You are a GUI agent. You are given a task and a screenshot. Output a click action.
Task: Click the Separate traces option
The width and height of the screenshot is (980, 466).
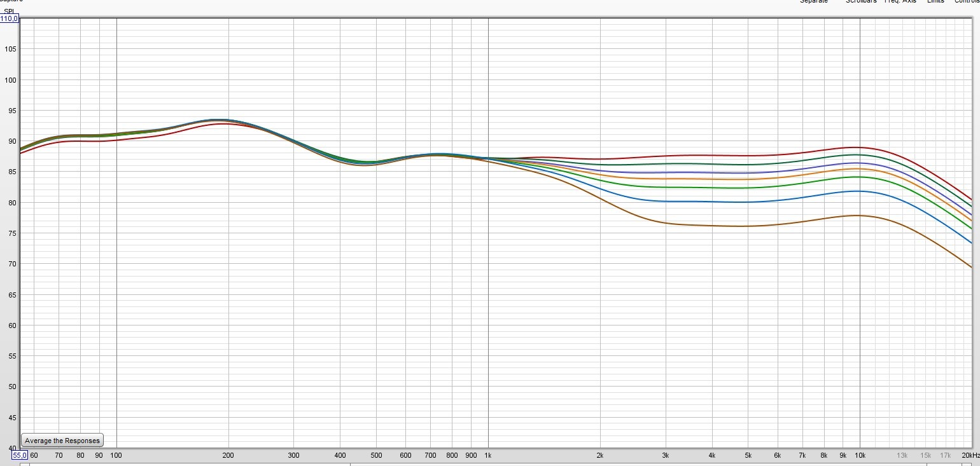pyautogui.click(x=814, y=2)
